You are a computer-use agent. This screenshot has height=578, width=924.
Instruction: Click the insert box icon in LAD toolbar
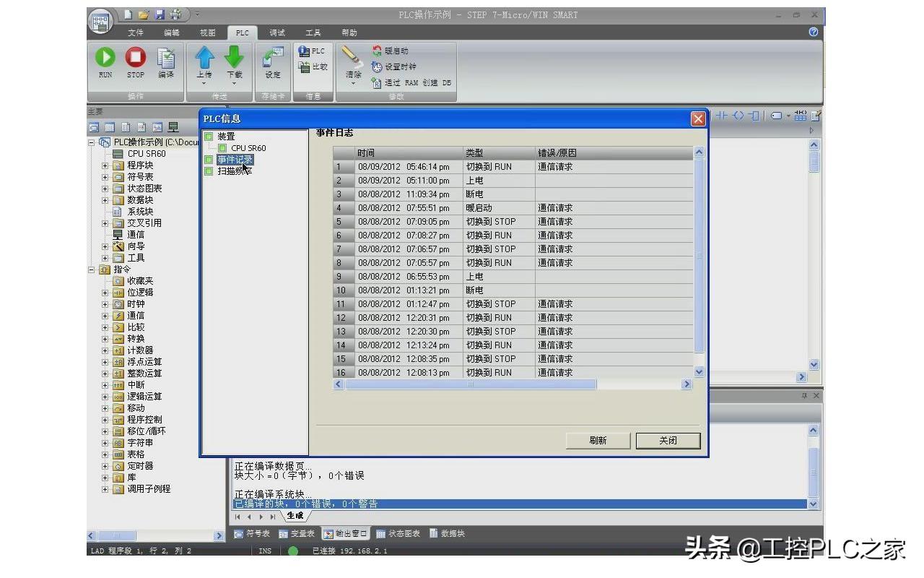pos(754,116)
